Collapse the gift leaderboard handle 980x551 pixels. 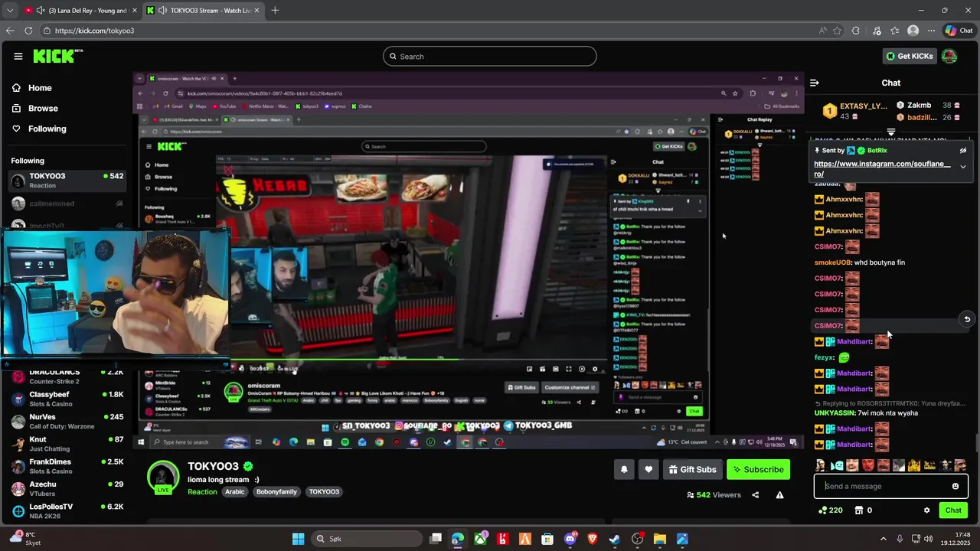890,132
